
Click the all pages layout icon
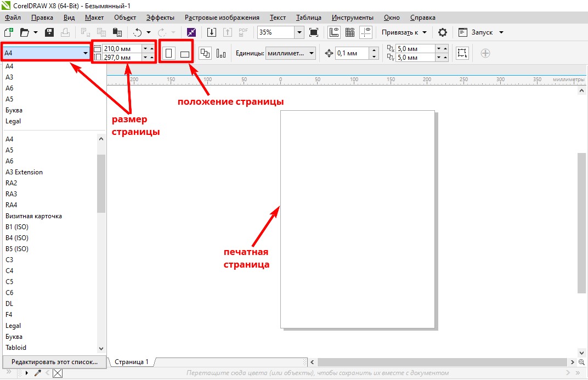coord(205,53)
